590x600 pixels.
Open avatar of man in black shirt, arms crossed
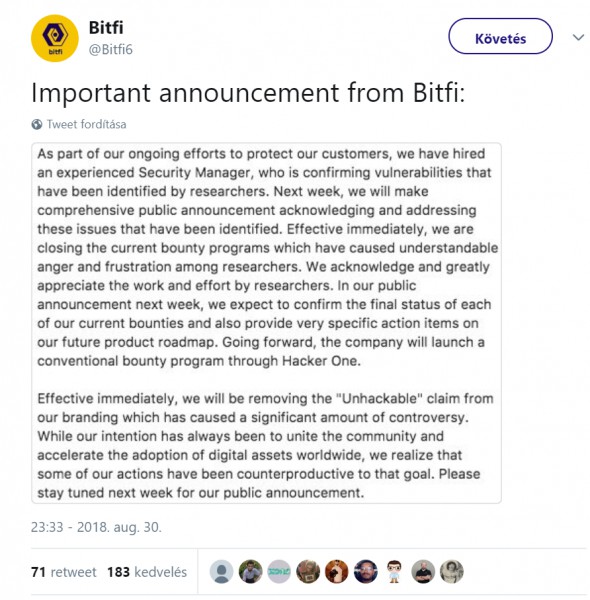423,572
